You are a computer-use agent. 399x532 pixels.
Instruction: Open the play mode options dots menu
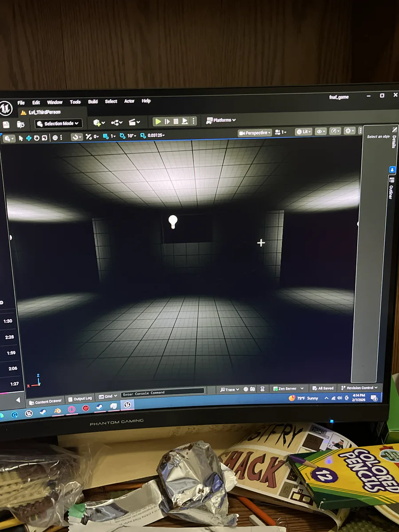click(x=194, y=121)
